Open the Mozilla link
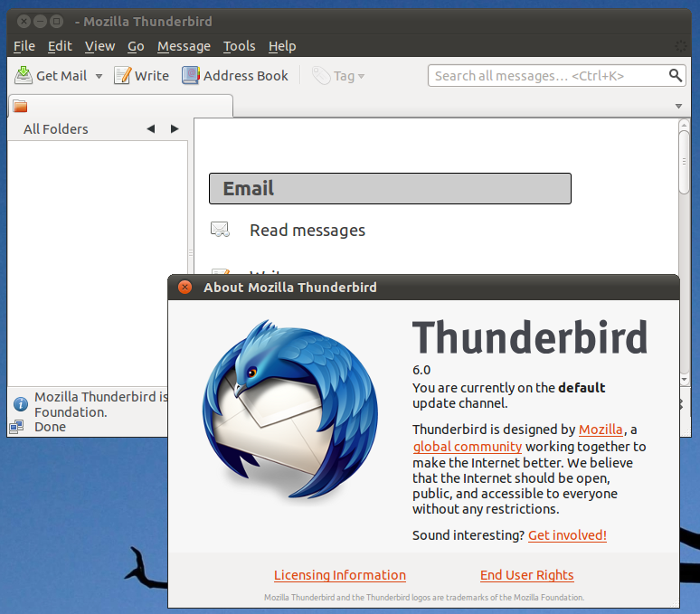The height and width of the screenshot is (614, 700). point(601,430)
